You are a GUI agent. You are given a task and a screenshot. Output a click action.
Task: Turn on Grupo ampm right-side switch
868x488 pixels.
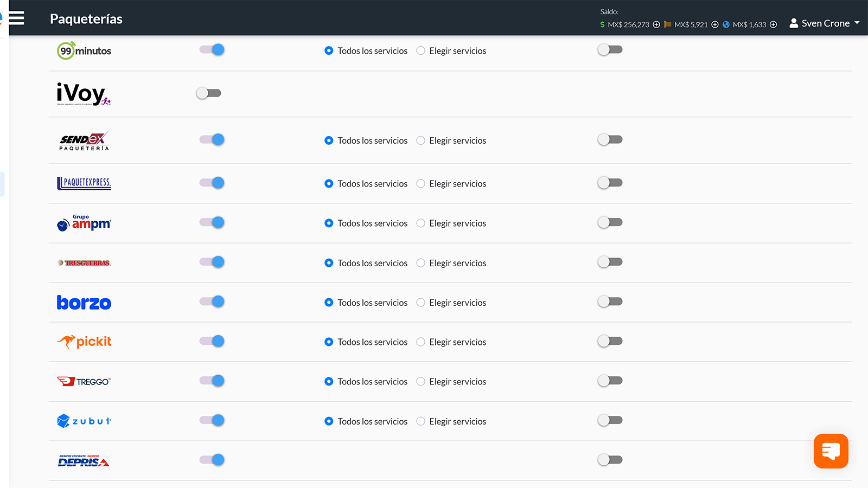click(x=610, y=223)
